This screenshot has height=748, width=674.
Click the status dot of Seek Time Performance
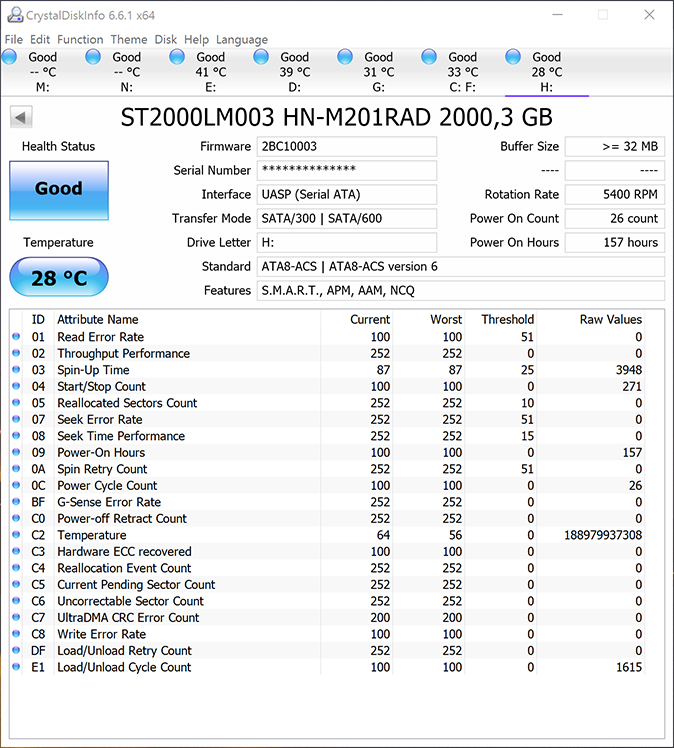[16, 436]
